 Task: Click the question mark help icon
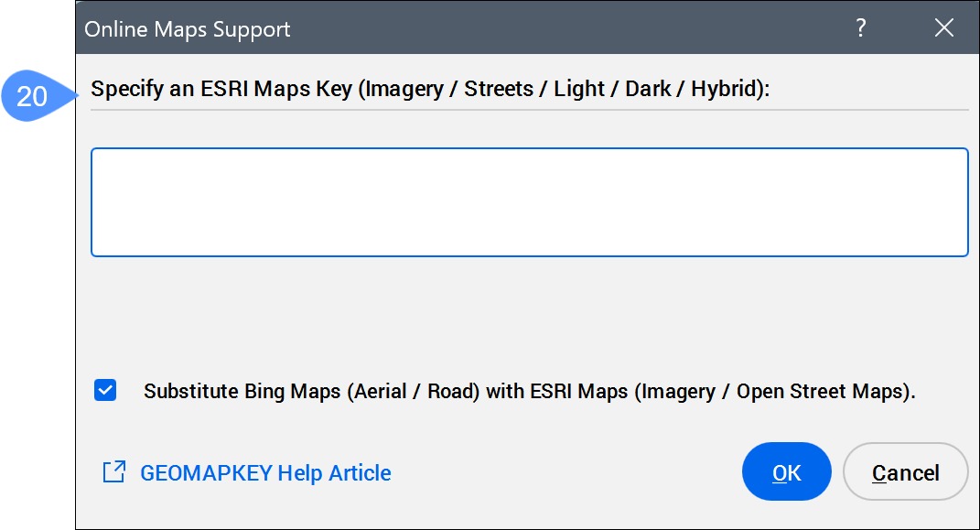click(x=860, y=28)
